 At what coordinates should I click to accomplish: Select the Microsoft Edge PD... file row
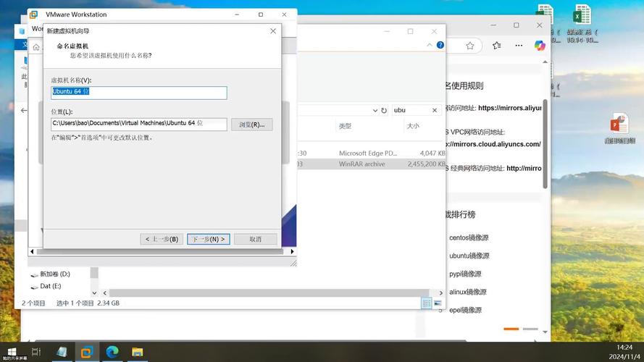click(x=372, y=153)
